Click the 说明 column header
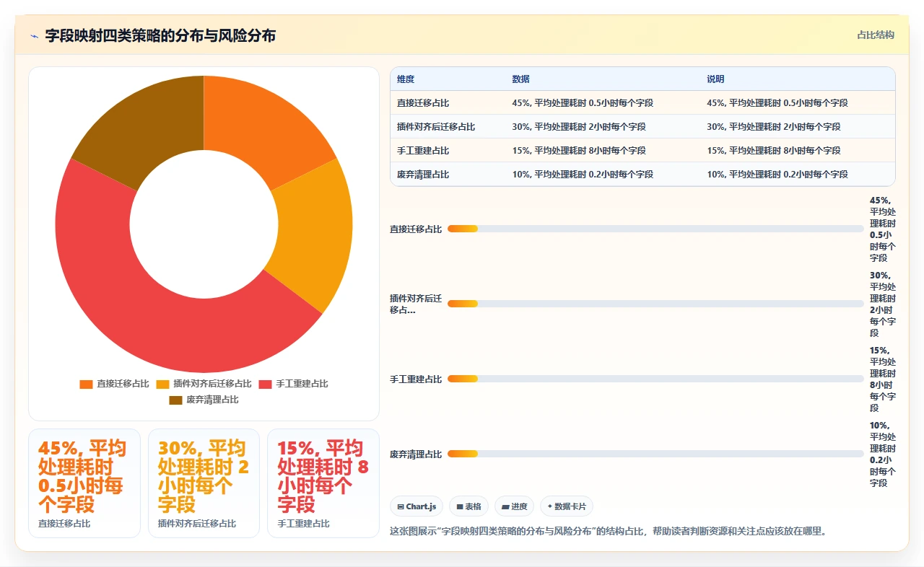The height and width of the screenshot is (567, 924). pos(715,79)
